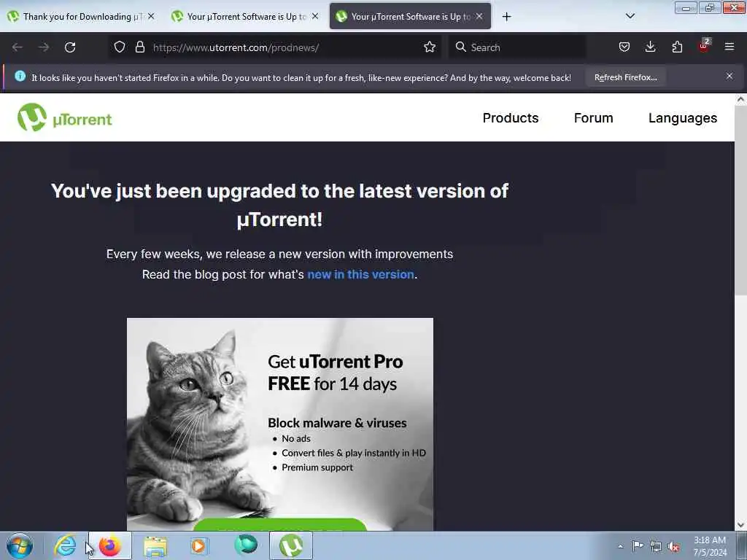This screenshot has height=560, width=747.
Task: Click the page scrollbar up arrow
Action: [740, 100]
